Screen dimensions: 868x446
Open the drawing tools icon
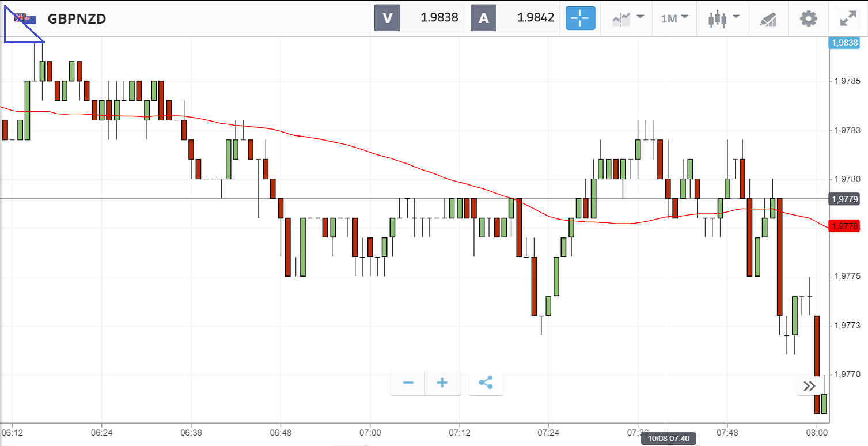pos(768,18)
